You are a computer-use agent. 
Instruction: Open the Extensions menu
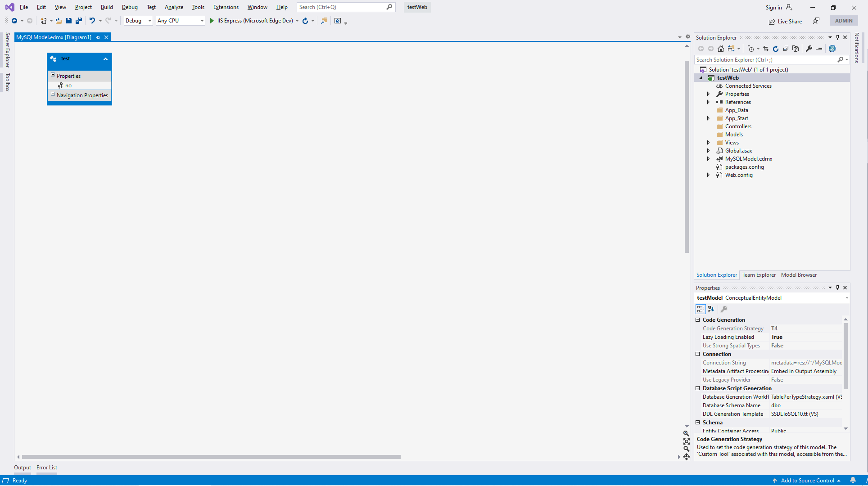point(226,7)
